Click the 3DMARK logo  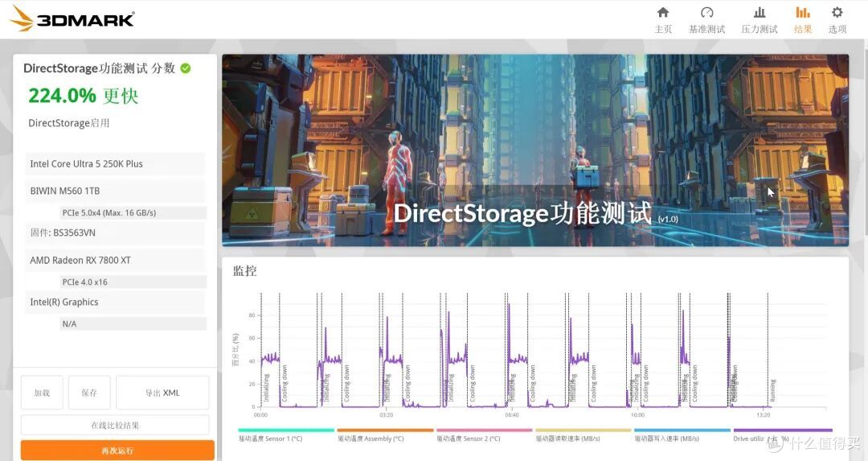point(72,19)
